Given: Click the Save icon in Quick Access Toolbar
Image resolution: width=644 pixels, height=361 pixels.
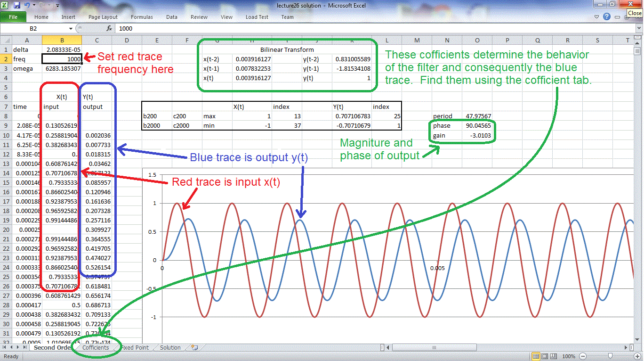Looking at the screenshot, I should (17, 6).
